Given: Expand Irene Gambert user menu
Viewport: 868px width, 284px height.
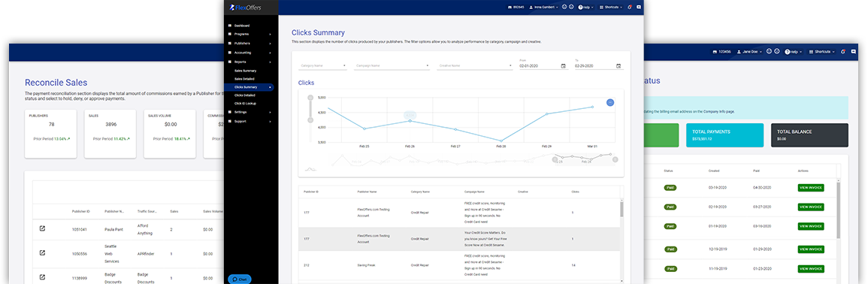Looking at the screenshot, I should (x=543, y=8).
